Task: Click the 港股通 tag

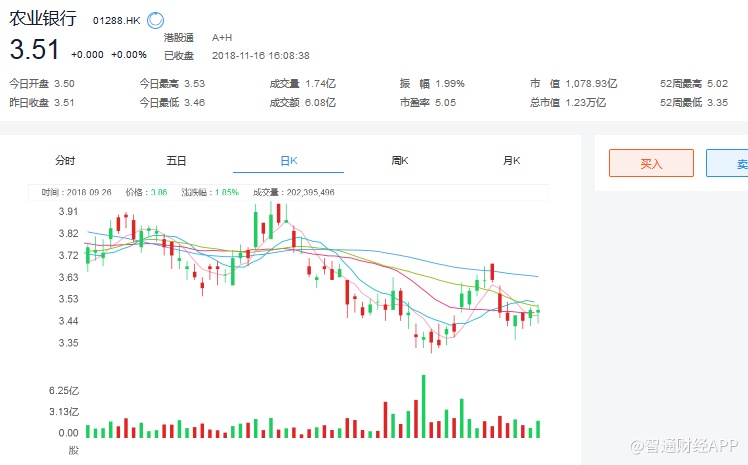Action: pyautogui.click(x=178, y=38)
